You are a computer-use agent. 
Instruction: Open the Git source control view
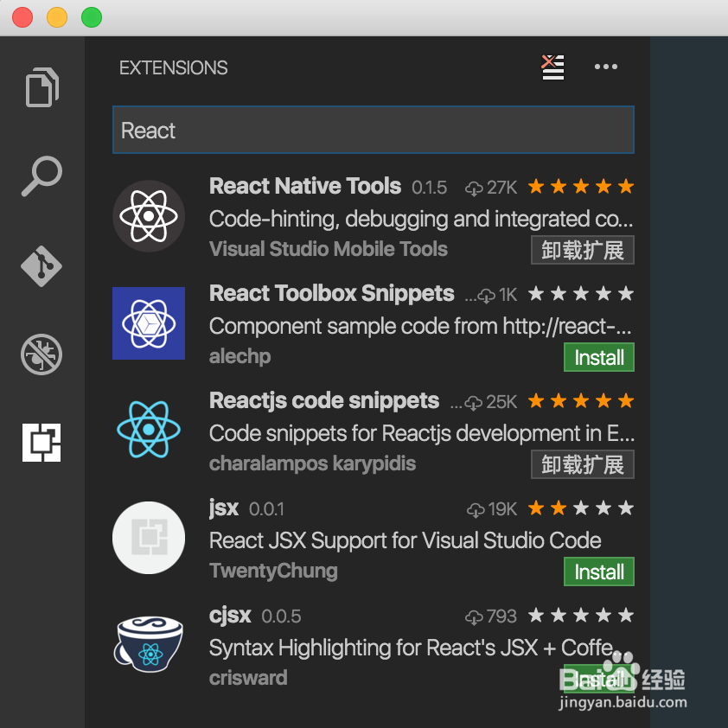point(42,266)
